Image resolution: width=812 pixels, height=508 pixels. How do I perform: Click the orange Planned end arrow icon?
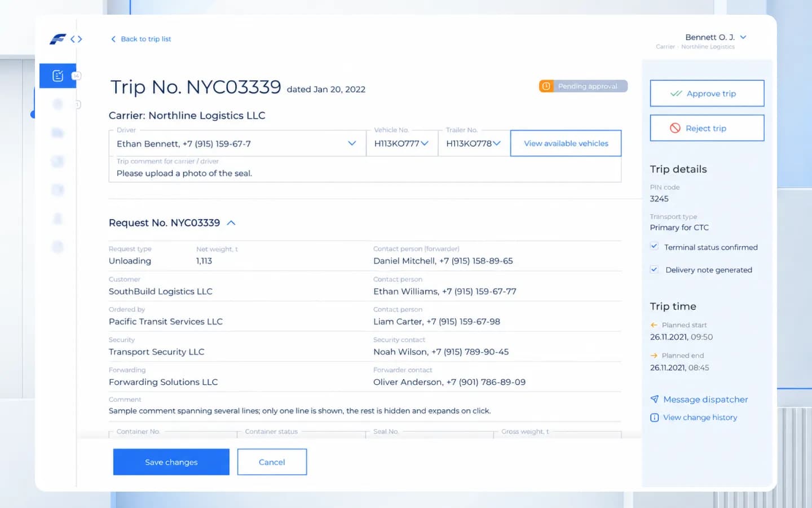654,356
